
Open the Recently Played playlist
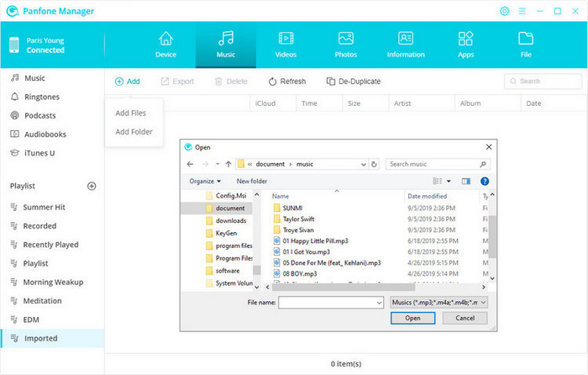(50, 245)
